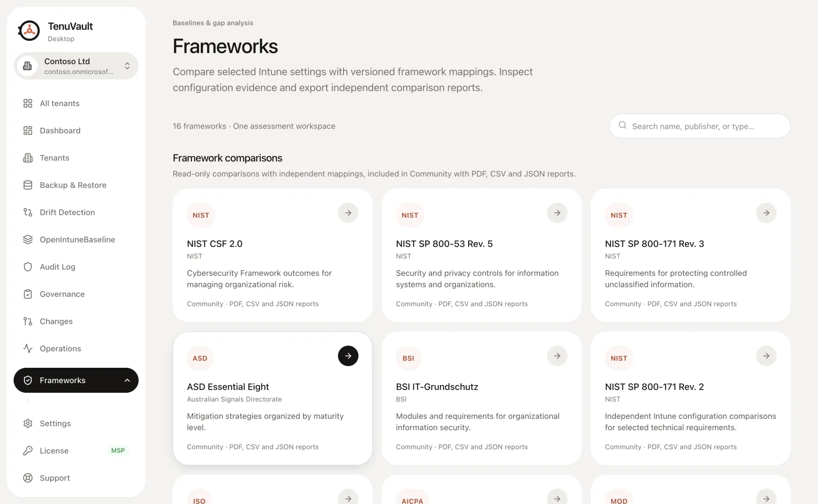Open the Audit Log page
Image resolution: width=818 pixels, height=504 pixels.
(76, 267)
